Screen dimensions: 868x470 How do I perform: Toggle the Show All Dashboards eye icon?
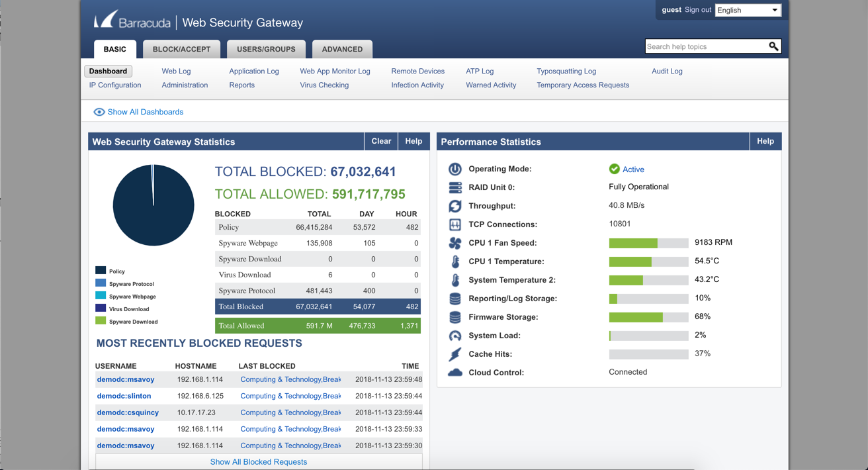coord(99,112)
